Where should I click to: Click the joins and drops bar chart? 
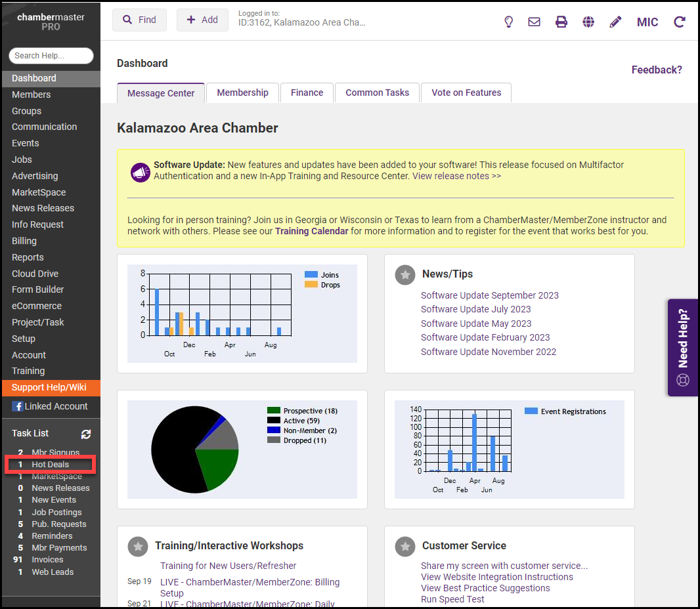pos(242,314)
